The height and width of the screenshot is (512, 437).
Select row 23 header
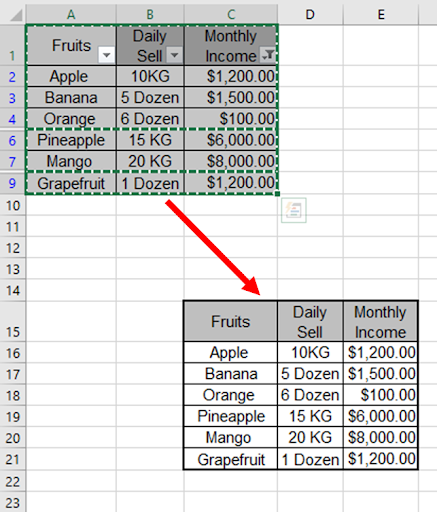12,502
